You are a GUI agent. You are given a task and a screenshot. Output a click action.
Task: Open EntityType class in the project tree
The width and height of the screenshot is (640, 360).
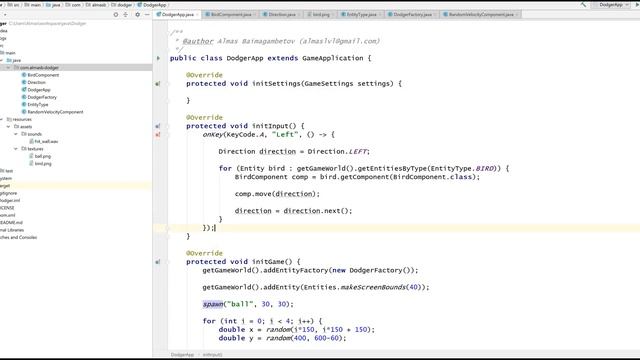tap(35, 104)
